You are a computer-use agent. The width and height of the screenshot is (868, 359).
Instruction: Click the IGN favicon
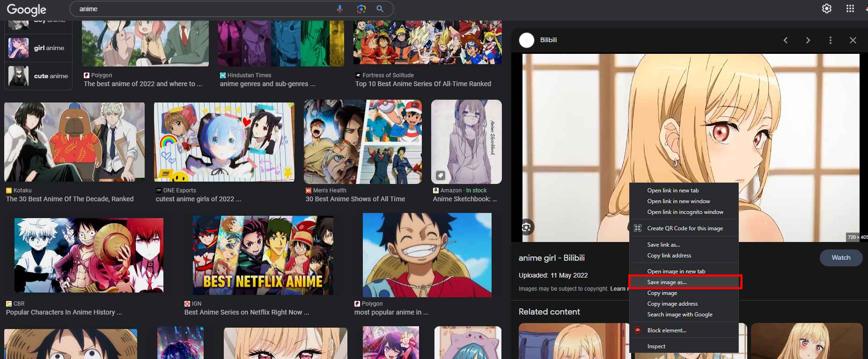(x=187, y=304)
